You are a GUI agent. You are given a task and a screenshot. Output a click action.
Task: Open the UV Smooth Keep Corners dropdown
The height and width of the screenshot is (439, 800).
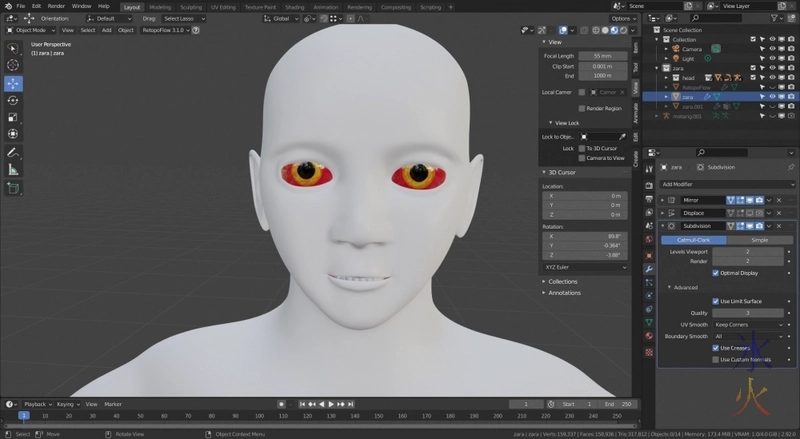pyautogui.click(x=747, y=325)
